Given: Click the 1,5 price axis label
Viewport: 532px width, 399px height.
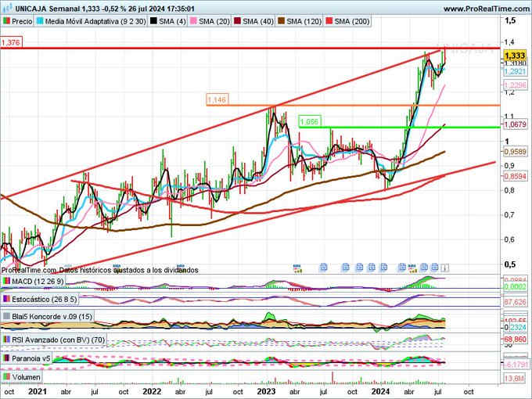Looking at the screenshot, I should (510, 20).
